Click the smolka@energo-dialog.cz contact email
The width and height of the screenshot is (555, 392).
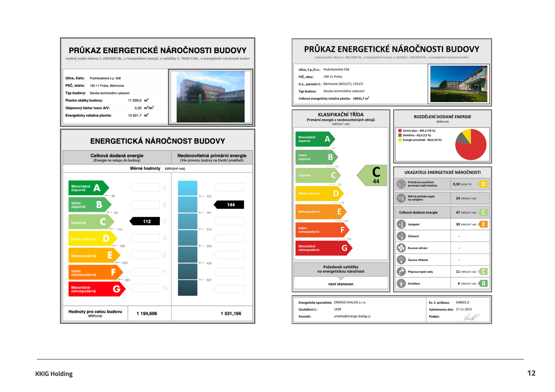point(352,316)
